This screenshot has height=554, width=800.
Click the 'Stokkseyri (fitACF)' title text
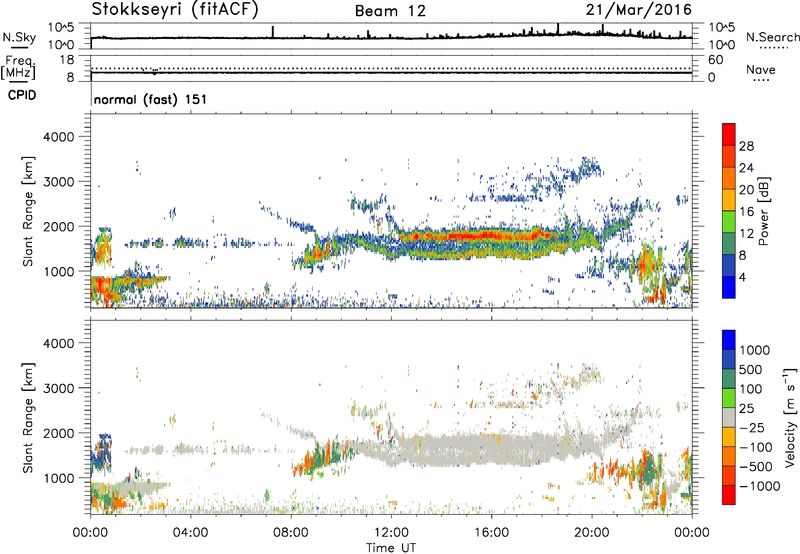(175, 9)
